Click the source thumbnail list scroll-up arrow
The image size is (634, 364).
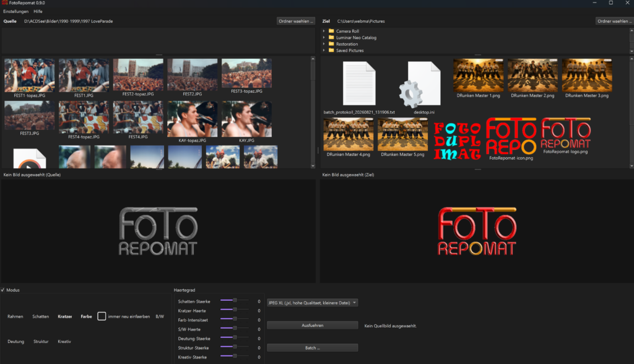coord(313,59)
